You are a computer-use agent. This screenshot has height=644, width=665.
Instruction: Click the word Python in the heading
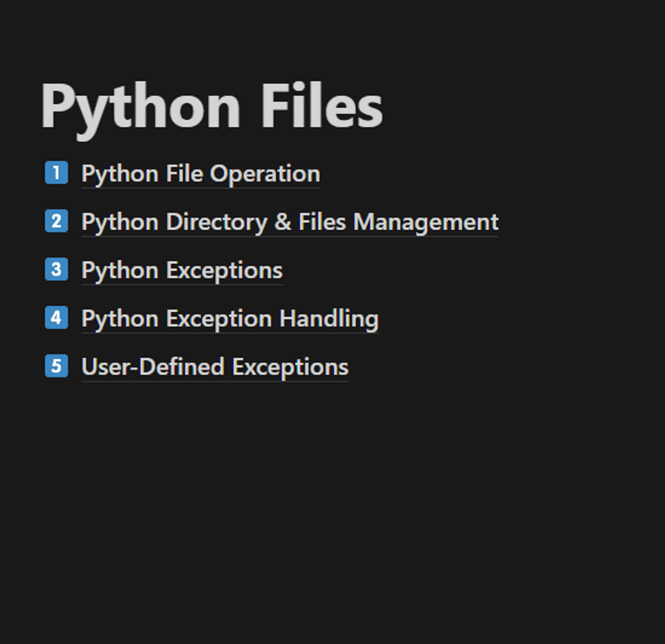(x=141, y=106)
